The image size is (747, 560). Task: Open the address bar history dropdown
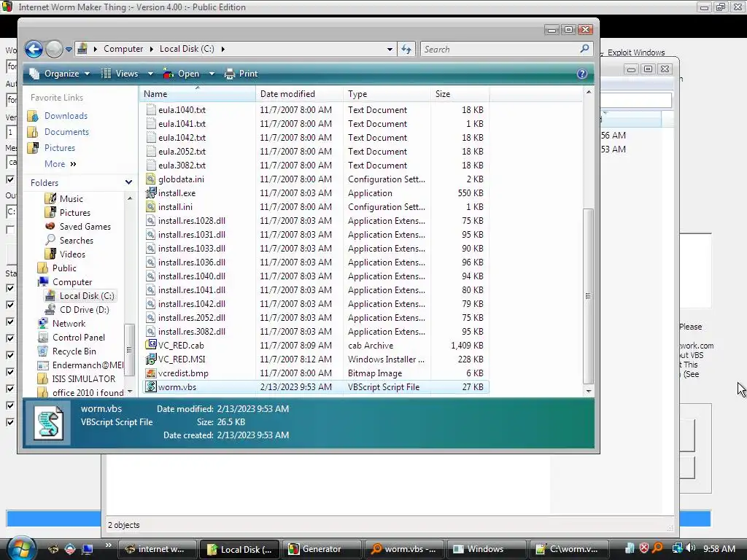pyautogui.click(x=390, y=49)
